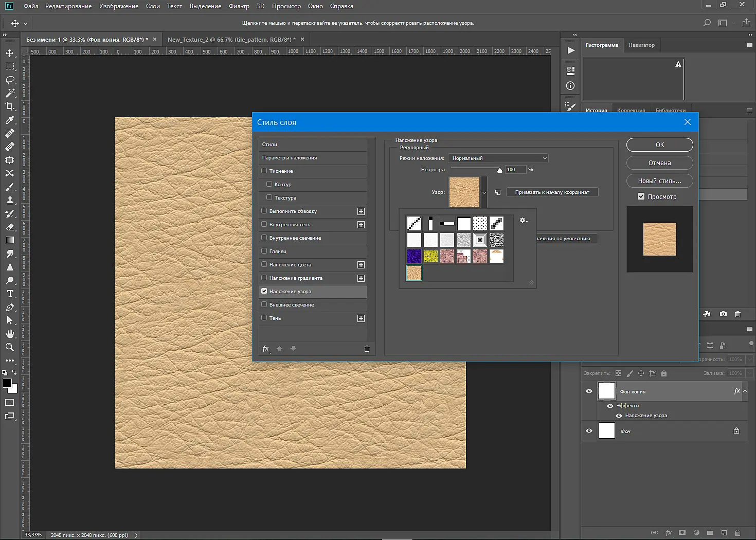Select the Eyedropper tool
This screenshot has width=756, height=540.
(x=10, y=120)
